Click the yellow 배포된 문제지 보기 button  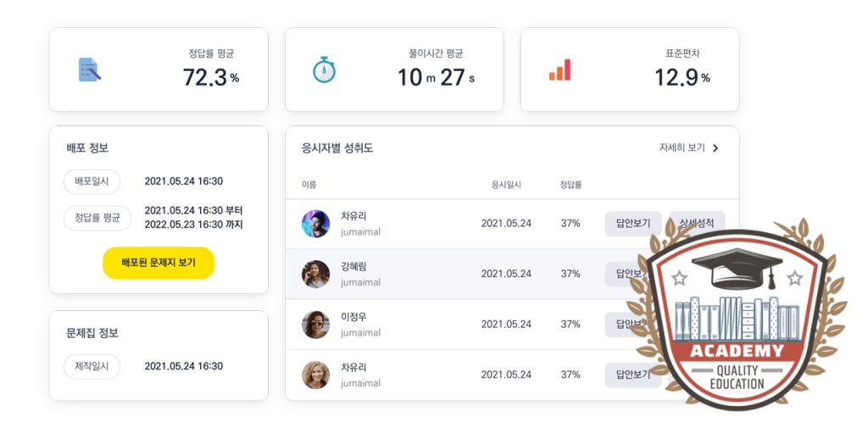click(159, 263)
